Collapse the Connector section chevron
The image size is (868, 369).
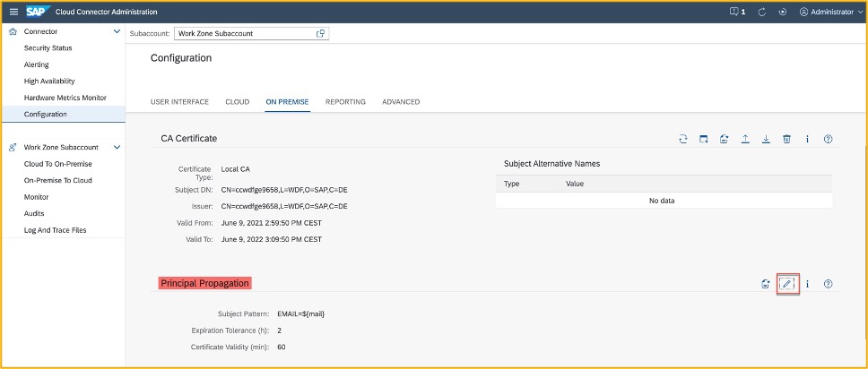(x=117, y=31)
